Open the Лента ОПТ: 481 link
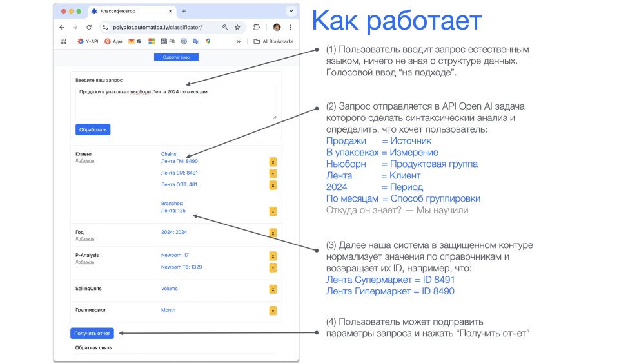This screenshot has width=619, height=364. coord(179,184)
